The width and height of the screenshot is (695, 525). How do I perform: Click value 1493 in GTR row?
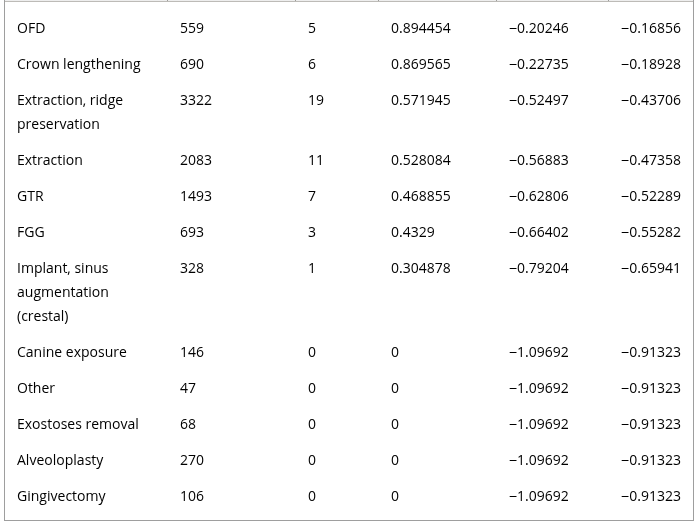point(195,196)
